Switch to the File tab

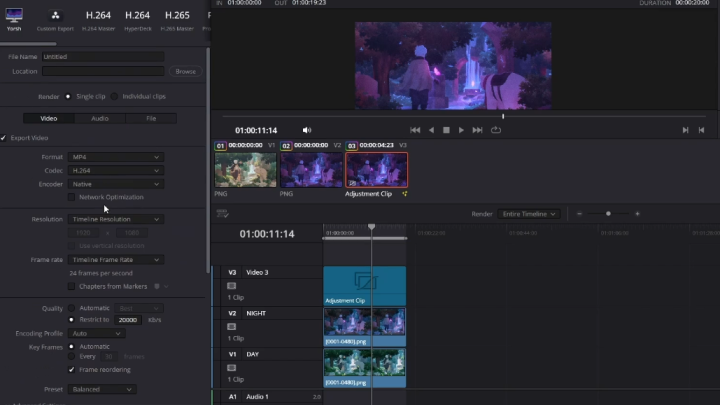[151, 118]
